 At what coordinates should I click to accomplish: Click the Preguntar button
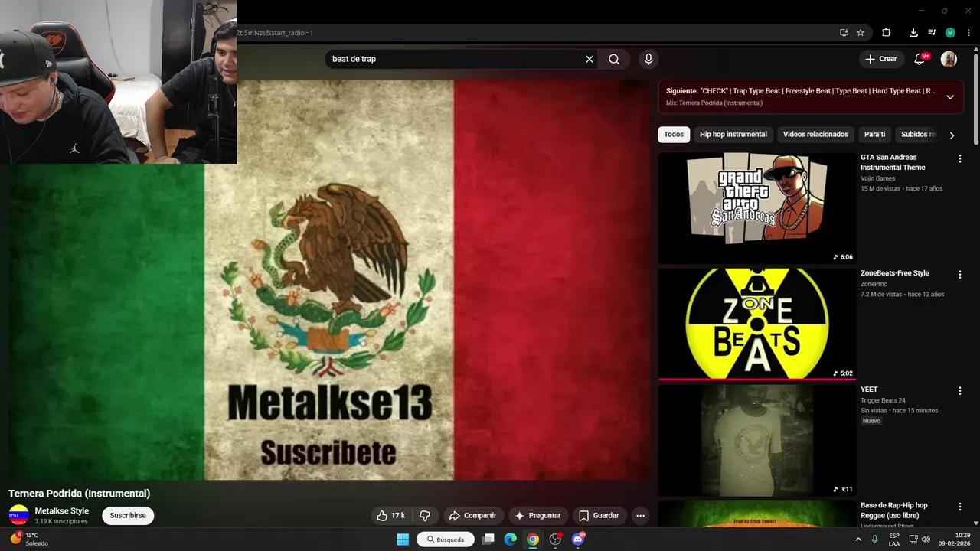(538, 516)
